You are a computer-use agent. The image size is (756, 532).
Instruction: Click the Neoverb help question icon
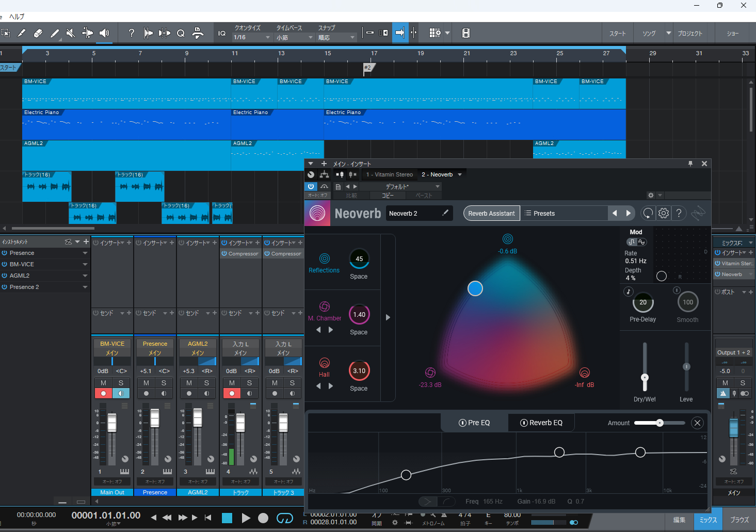click(679, 213)
